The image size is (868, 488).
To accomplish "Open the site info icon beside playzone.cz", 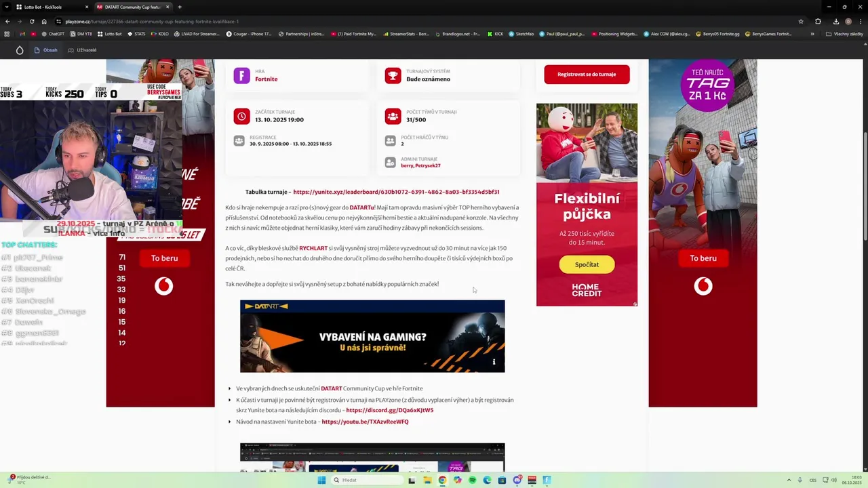I will tap(58, 21).
